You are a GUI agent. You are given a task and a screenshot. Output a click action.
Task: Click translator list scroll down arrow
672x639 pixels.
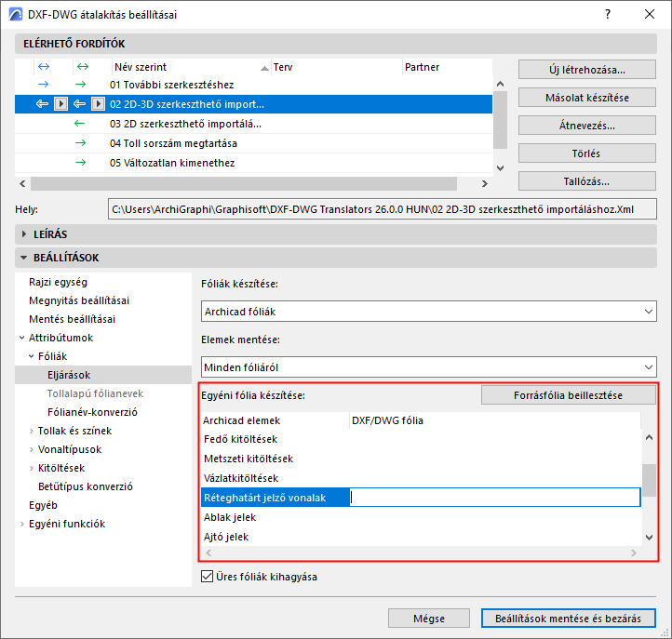pyautogui.click(x=500, y=168)
